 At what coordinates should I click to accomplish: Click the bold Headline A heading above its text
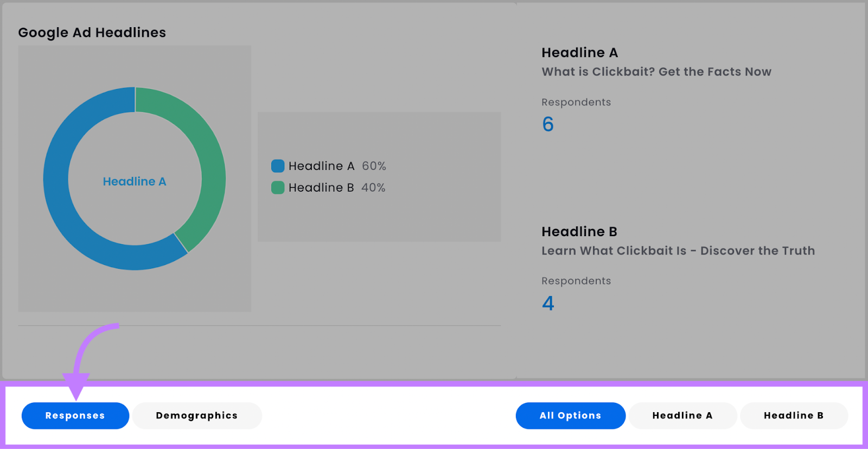point(579,53)
